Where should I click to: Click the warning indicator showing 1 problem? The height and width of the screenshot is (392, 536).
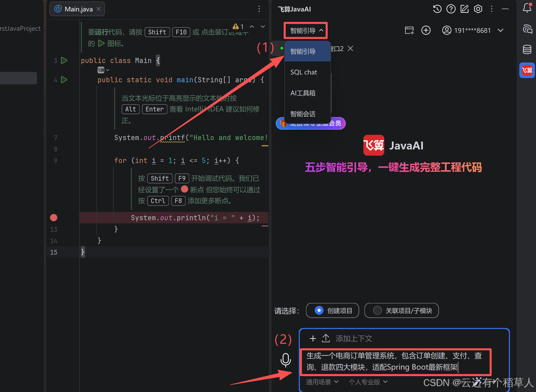[x=238, y=27]
